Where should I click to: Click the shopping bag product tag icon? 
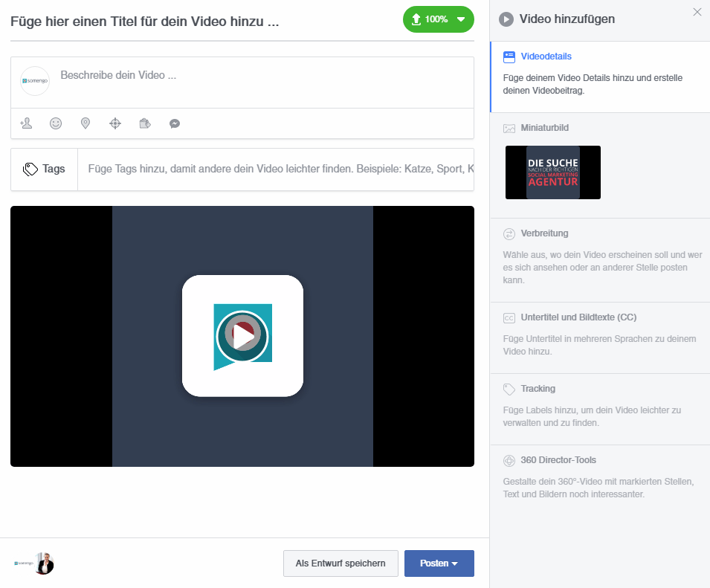[145, 123]
